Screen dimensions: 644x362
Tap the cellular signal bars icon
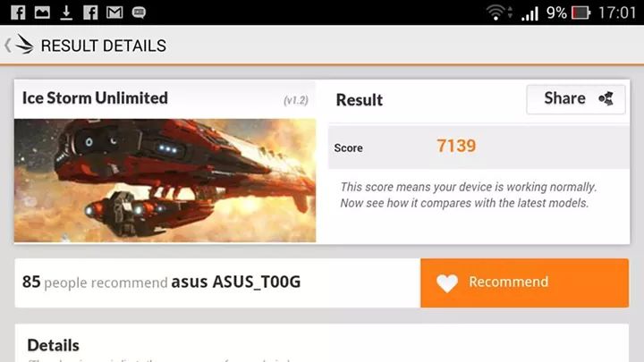coord(530,13)
